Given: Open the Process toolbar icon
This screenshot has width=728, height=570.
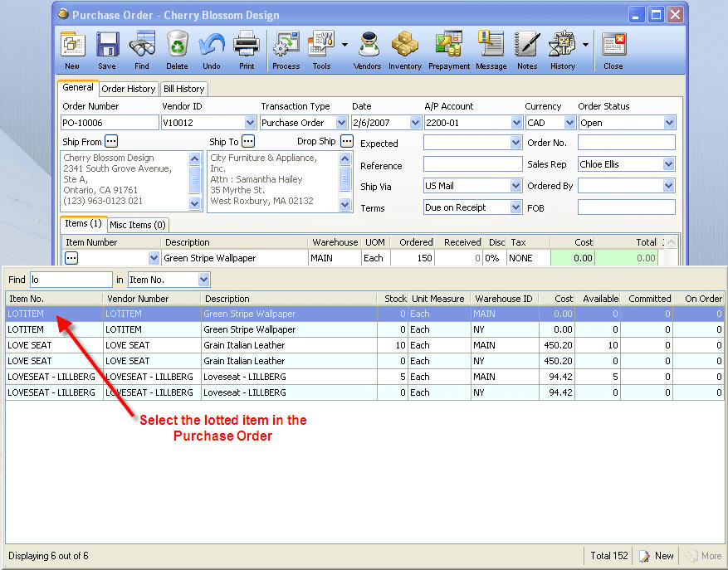Looking at the screenshot, I should (x=286, y=48).
